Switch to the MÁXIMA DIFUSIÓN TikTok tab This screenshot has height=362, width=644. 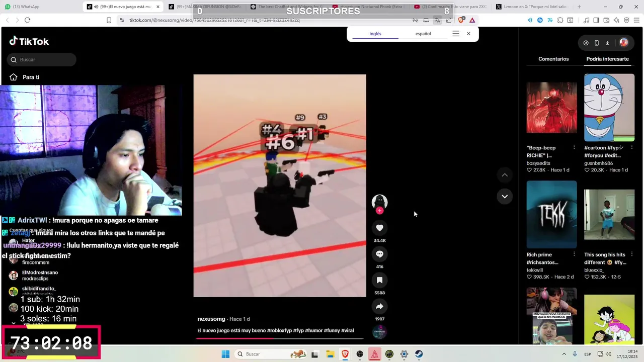[205, 7]
